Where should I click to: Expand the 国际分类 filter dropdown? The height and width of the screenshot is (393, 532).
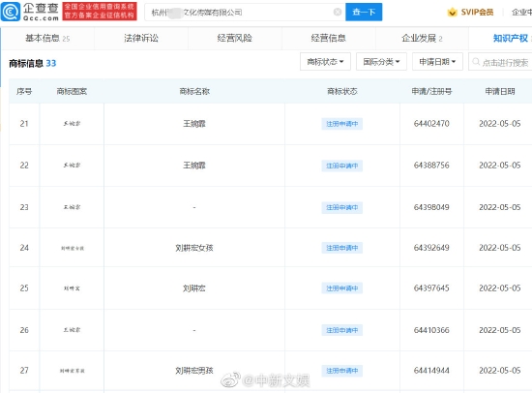(381, 62)
